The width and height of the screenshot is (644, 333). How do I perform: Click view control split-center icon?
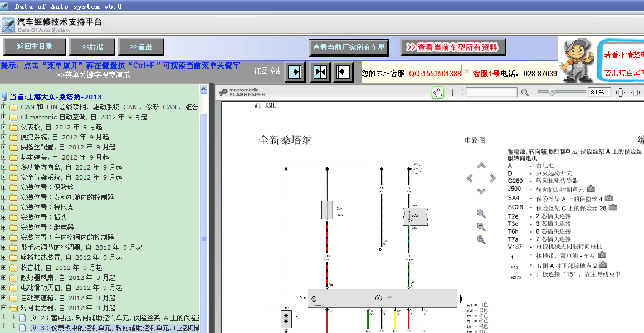pos(320,72)
